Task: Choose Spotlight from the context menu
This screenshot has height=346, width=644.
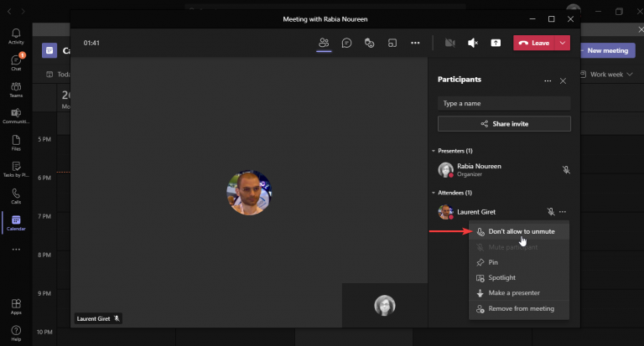Action: (x=519, y=278)
